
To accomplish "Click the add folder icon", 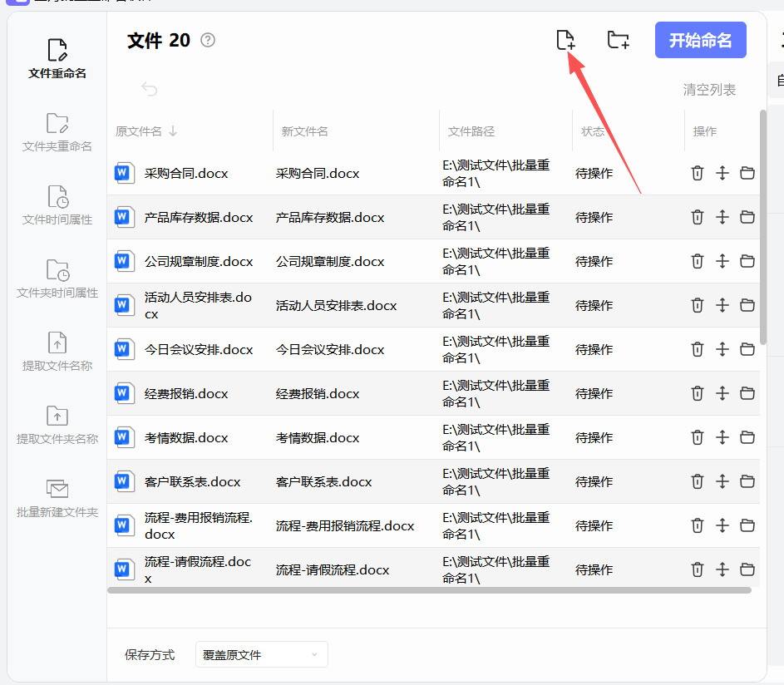I will pos(618,40).
